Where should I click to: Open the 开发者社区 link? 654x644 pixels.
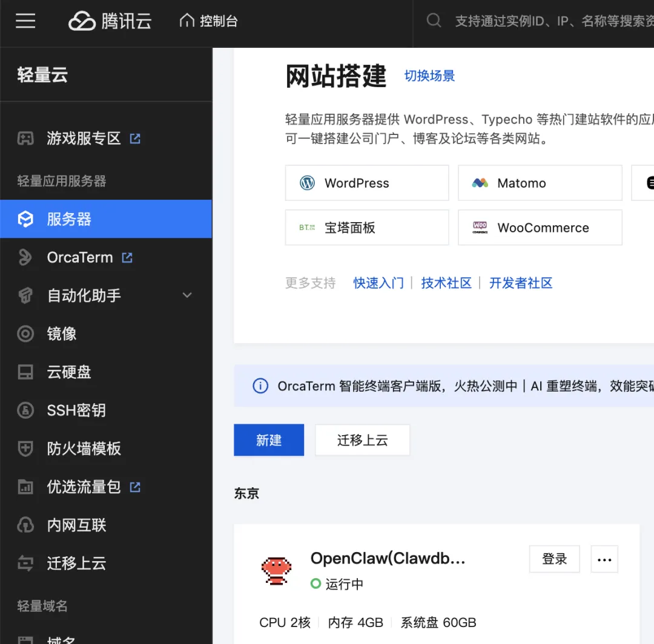click(x=521, y=283)
